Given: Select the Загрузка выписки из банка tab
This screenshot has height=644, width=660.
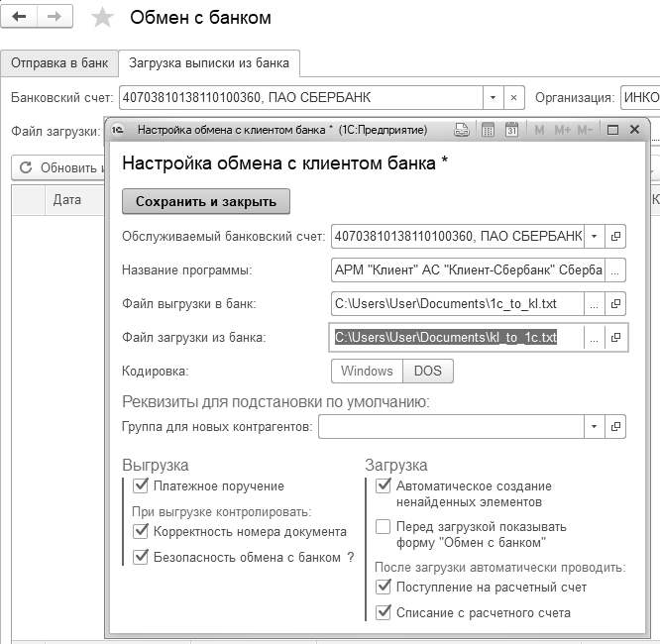Looking at the screenshot, I should [209, 63].
